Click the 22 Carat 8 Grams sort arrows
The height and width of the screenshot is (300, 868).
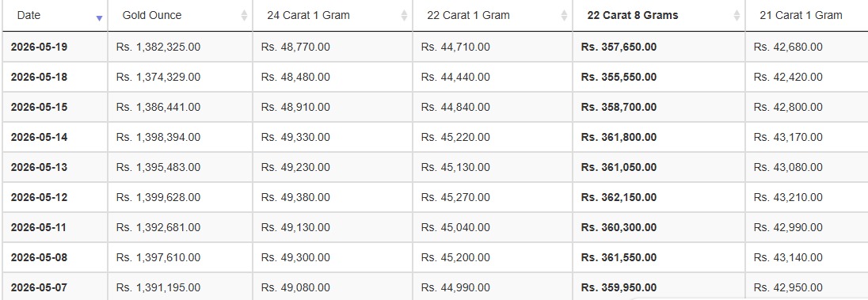[x=737, y=16]
